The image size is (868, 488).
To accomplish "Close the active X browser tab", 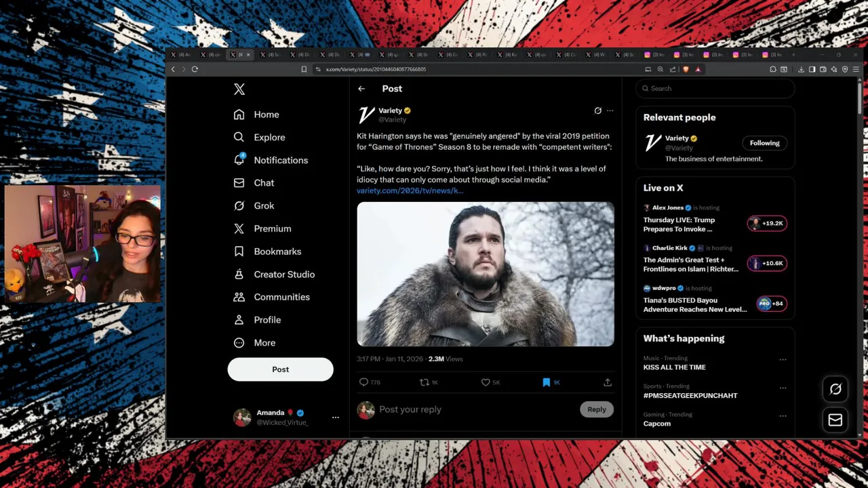I will [248, 55].
